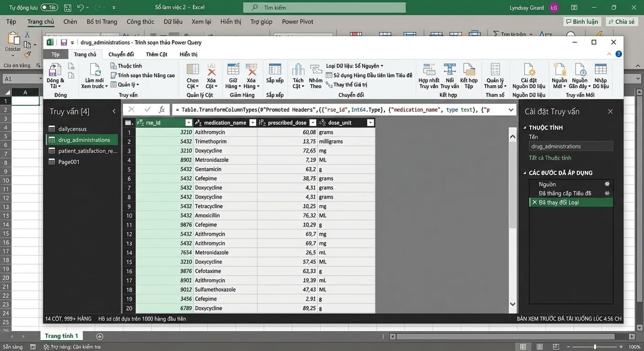Image resolution: width=644 pixels, height=351 pixels.
Task: Add new sheet plus button
Action: point(100,336)
